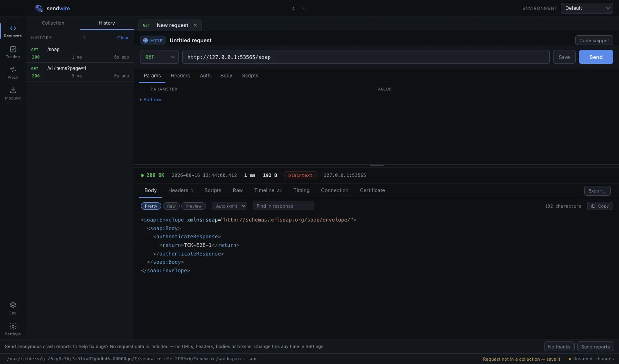The width and height of the screenshot is (619, 364).
Task: Click the 127.0.0.1:53565 host in status
Action: 345,175
